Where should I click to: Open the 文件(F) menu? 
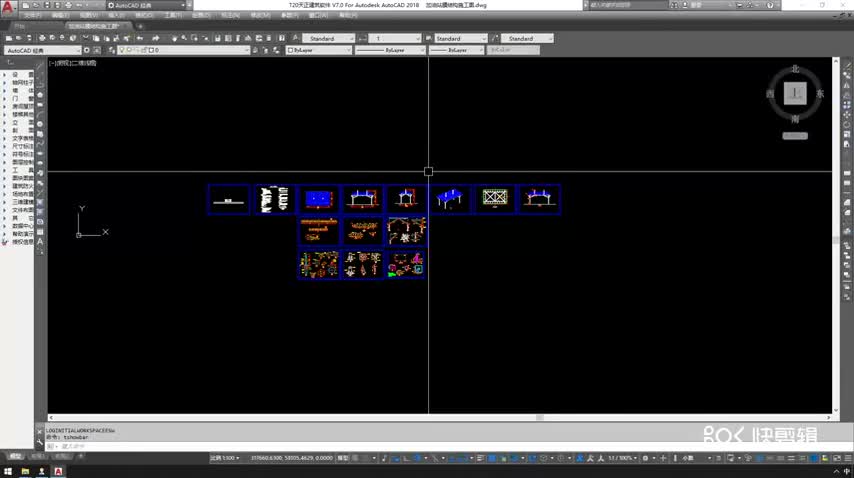coord(32,15)
